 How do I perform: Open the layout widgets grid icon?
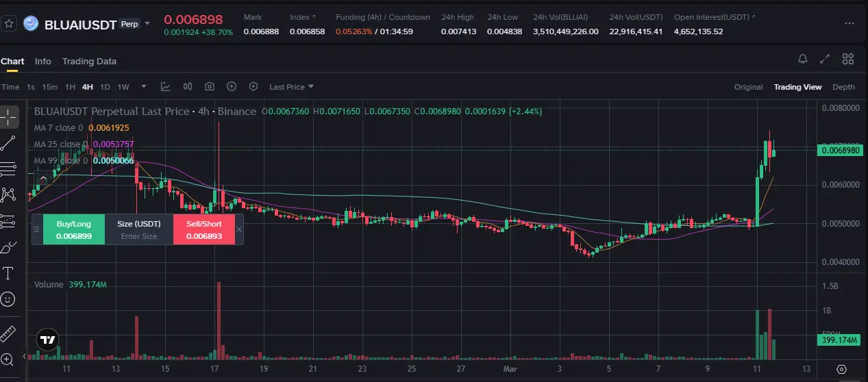point(848,60)
